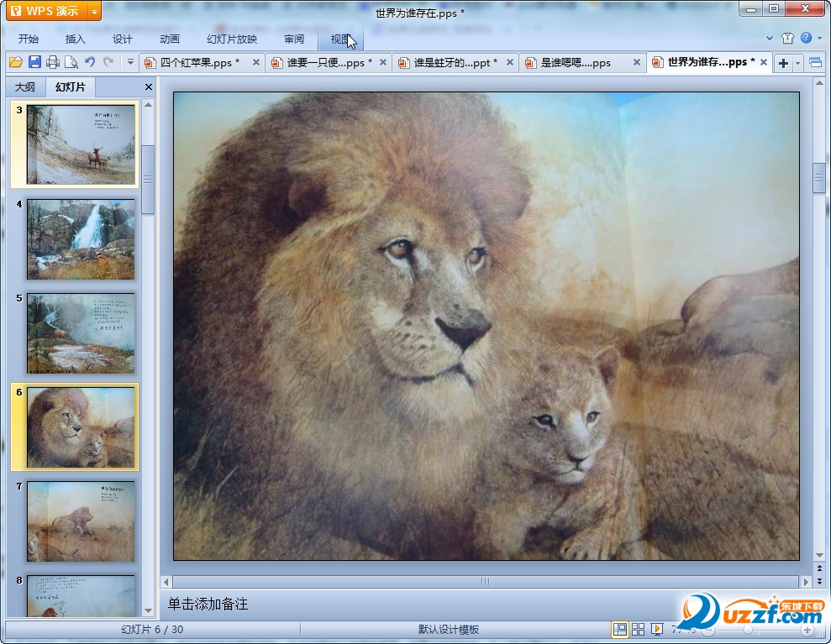Screen dimensions: 831x644
Task: Click the horizontal scrollbar right arrow
Action: tap(806, 582)
